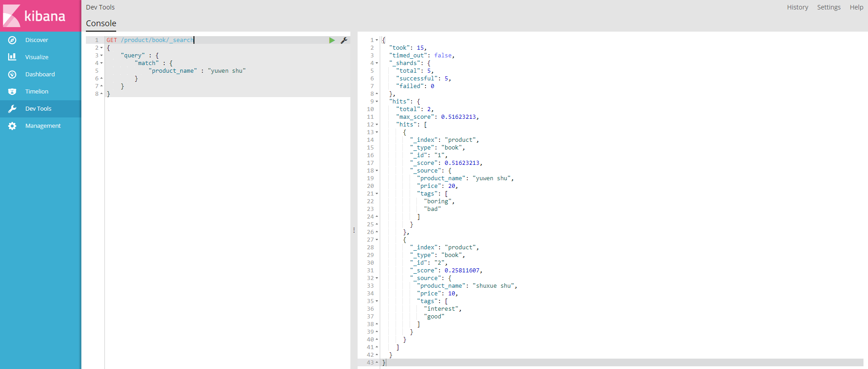
Task: Click "boring" tag in response
Action: pyautogui.click(x=438, y=201)
